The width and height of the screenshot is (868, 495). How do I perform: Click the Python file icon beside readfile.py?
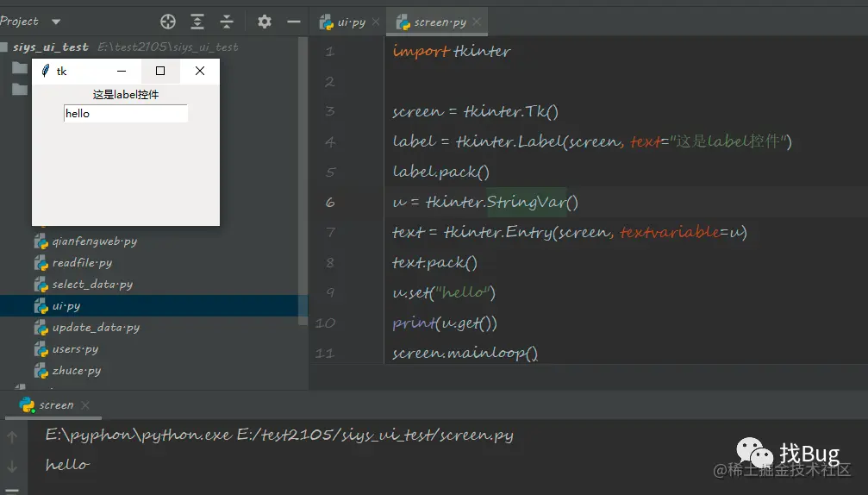41,263
